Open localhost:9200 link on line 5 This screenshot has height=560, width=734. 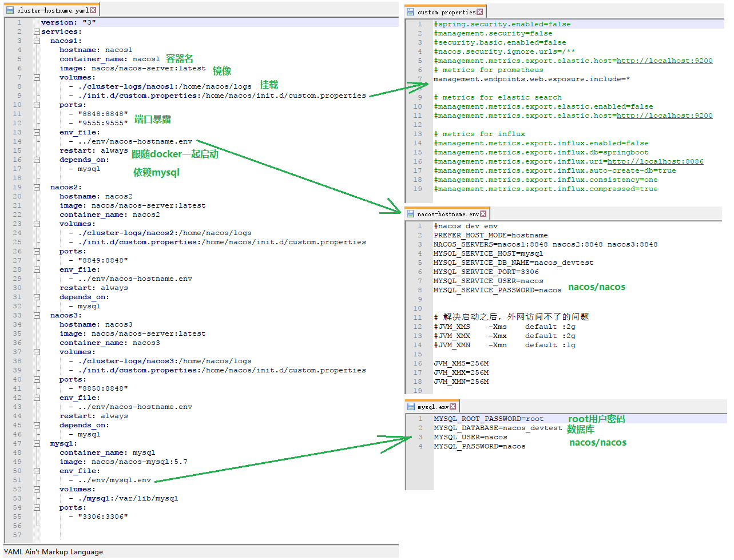point(665,61)
